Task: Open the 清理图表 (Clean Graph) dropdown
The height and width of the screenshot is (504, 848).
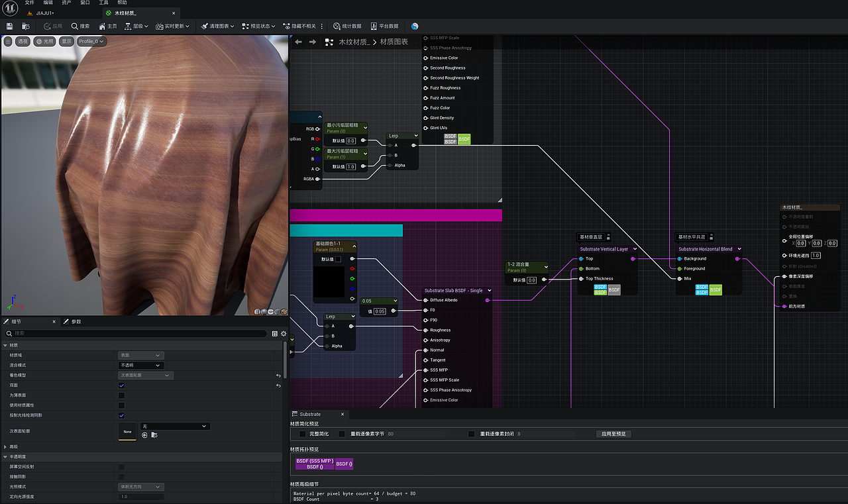Action: tap(217, 26)
